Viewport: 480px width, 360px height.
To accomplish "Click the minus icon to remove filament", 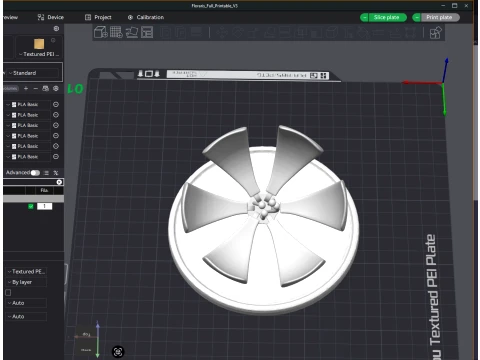I will click(35, 88).
